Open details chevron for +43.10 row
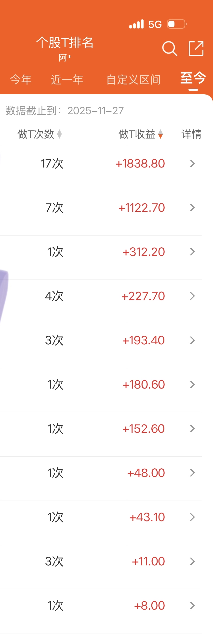The height and width of the screenshot is (644, 213). (192, 517)
